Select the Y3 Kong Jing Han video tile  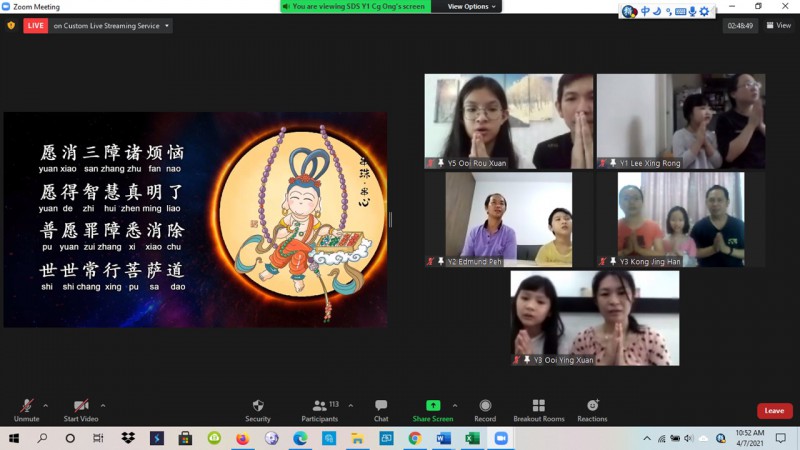click(680, 219)
